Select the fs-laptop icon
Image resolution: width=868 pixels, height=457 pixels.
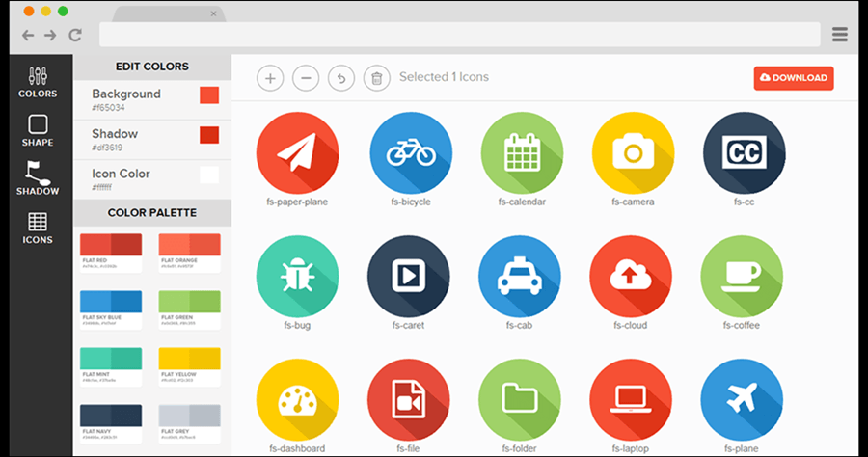[x=631, y=399]
